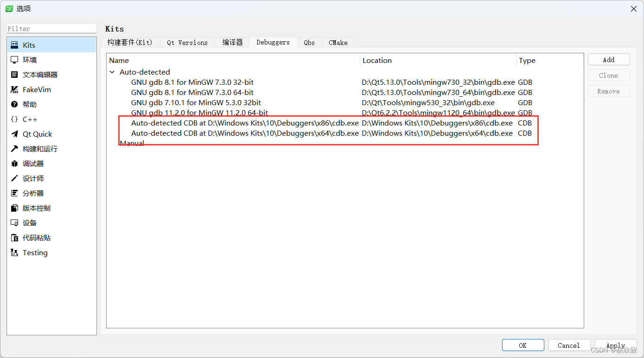Select Auto-detected CDB x86 debugger row

pos(245,123)
